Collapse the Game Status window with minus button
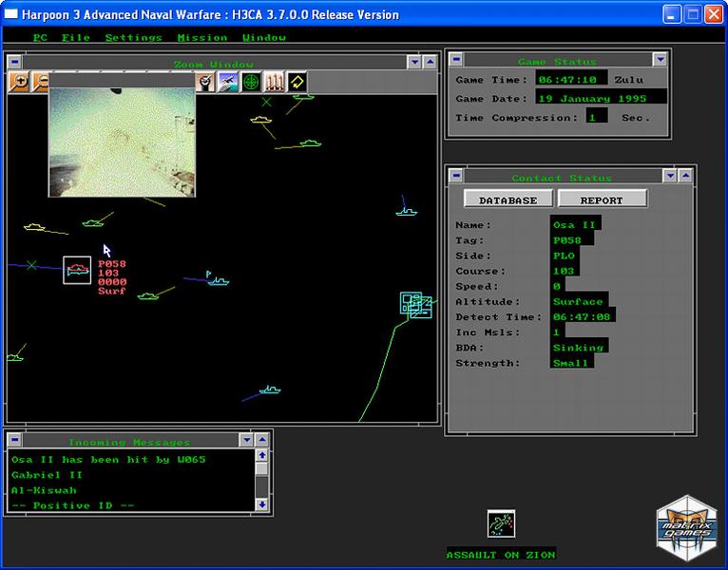Viewport: 728px width, 570px height. point(455,62)
